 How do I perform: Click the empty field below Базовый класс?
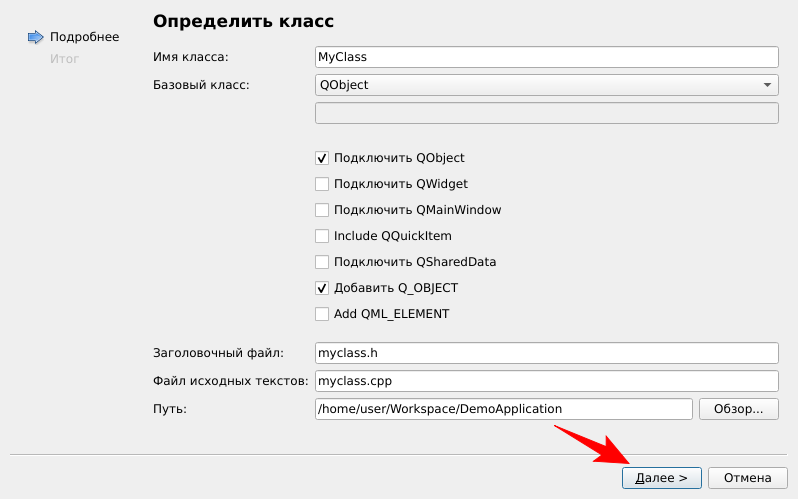[546, 113]
